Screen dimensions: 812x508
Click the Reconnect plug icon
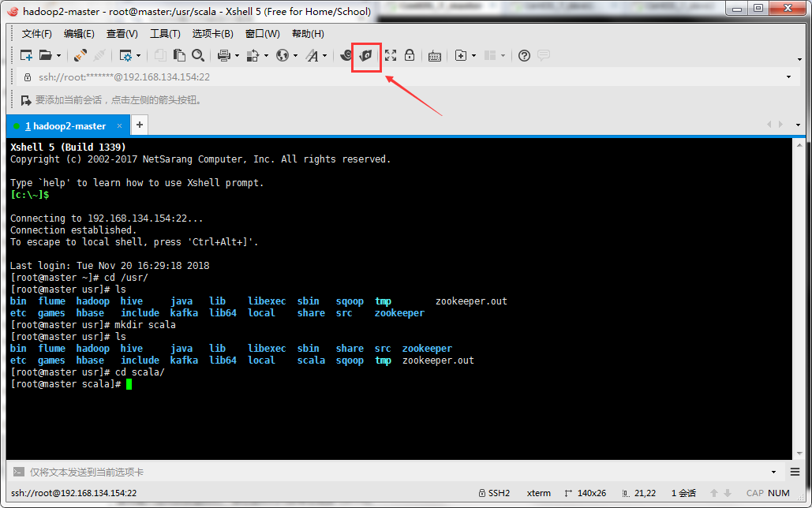80,55
